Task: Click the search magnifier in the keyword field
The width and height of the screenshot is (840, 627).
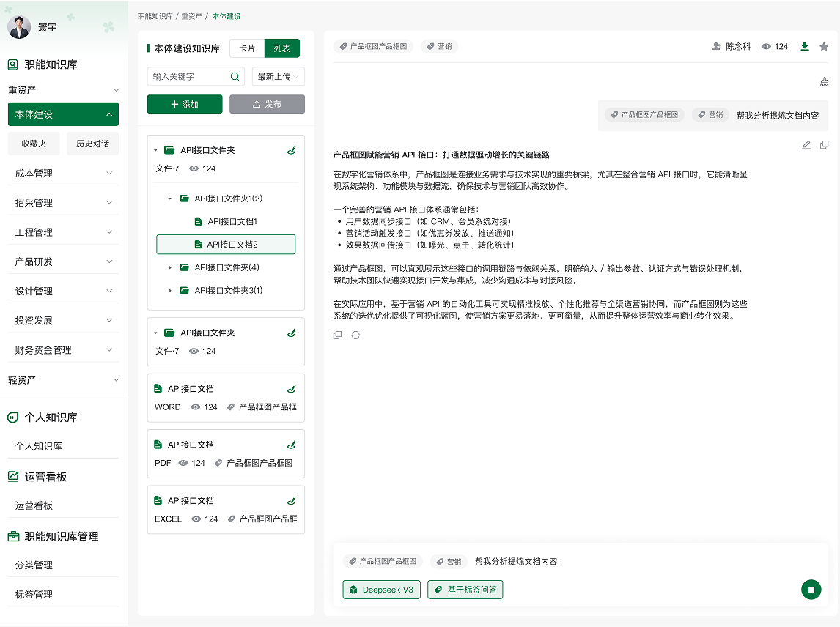Action: (x=235, y=77)
